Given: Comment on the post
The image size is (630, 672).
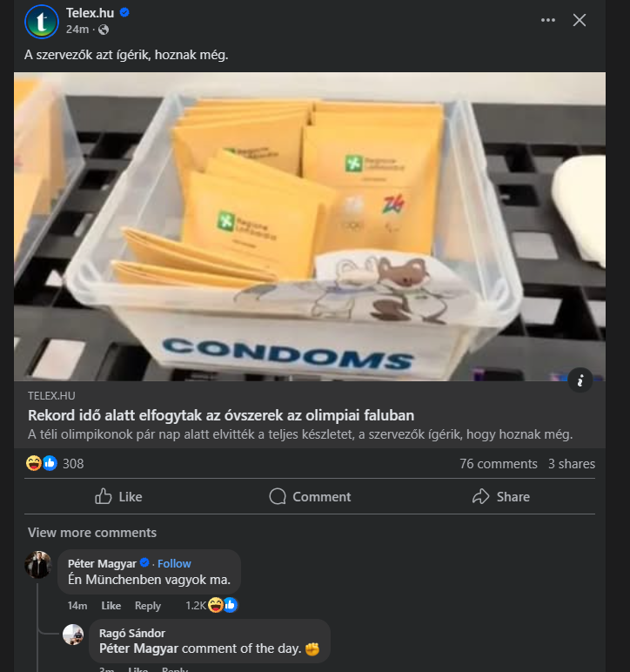Looking at the screenshot, I should 310,496.
